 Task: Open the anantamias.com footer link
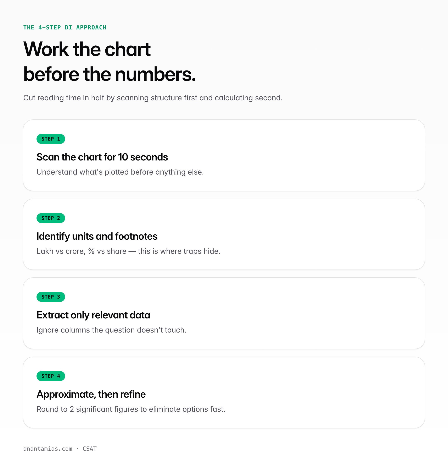(48, 449)
